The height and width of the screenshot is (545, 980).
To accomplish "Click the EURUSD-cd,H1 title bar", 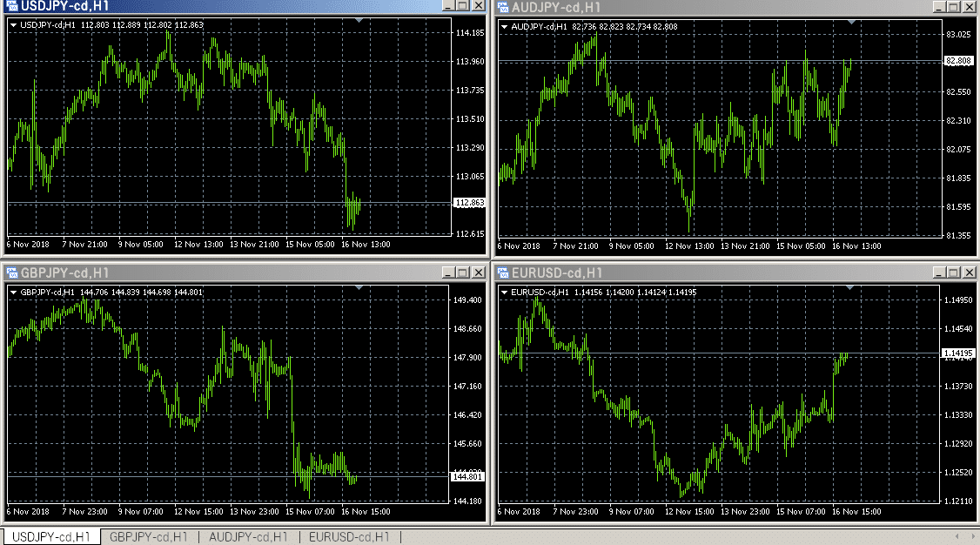I will (735, 272).
